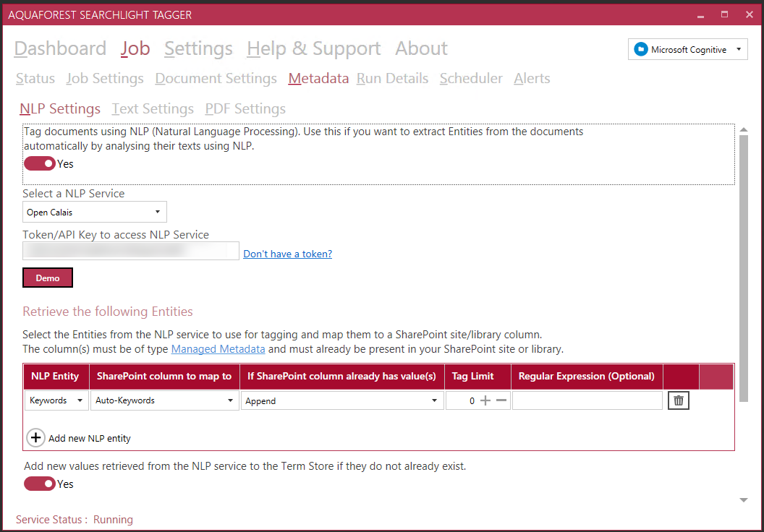Go to the Dashboard menu

[x=60, y=48]
